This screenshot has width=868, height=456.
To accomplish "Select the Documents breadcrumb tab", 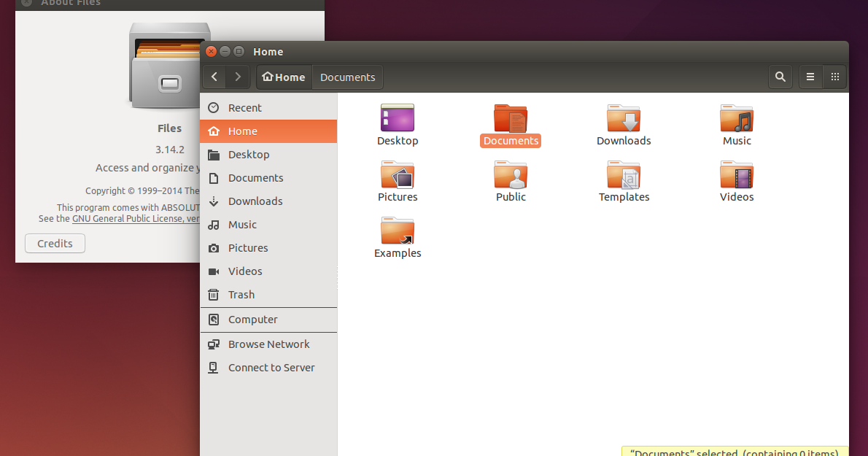I will click(x=347, y=77).
